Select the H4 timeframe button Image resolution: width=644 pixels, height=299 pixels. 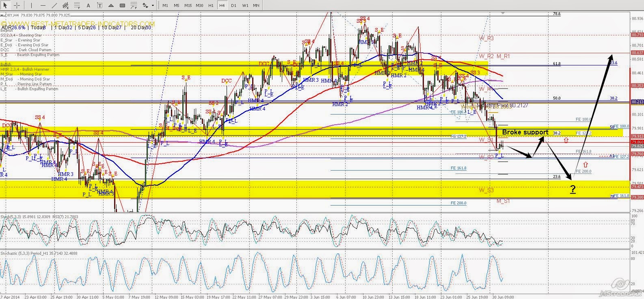(x=222, y=5)
